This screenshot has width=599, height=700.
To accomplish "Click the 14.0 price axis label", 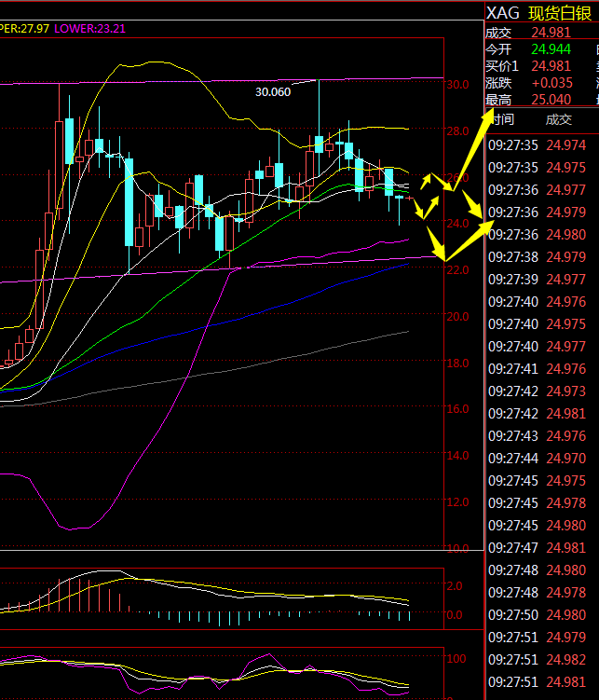I will 457,456.
